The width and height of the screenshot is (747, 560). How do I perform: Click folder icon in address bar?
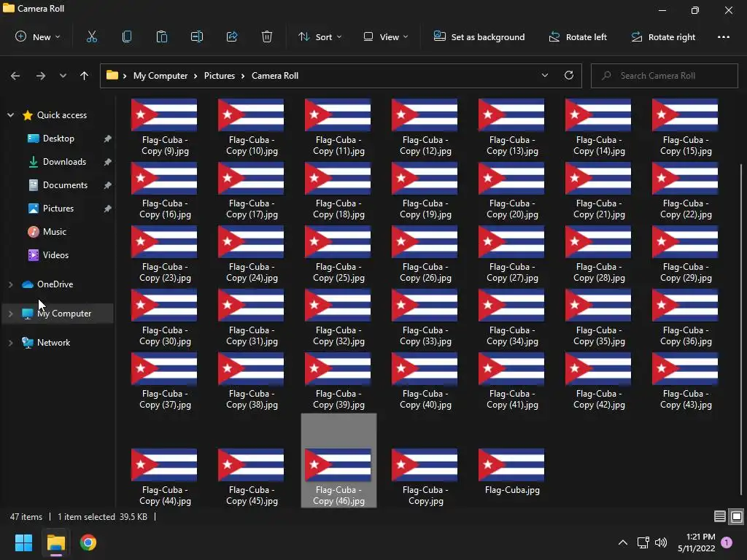click(x=112, y=75)
